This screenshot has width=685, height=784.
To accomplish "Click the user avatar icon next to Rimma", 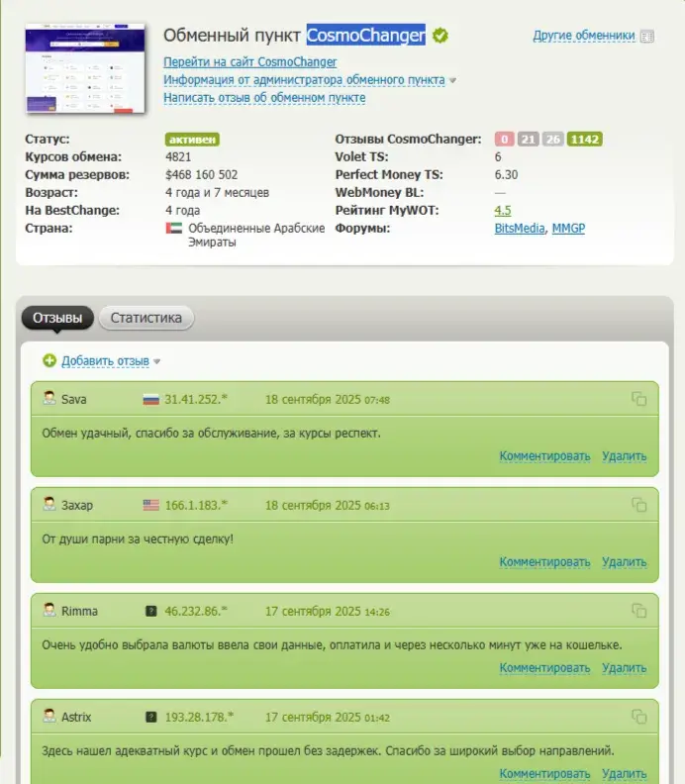I will (49, 610).
